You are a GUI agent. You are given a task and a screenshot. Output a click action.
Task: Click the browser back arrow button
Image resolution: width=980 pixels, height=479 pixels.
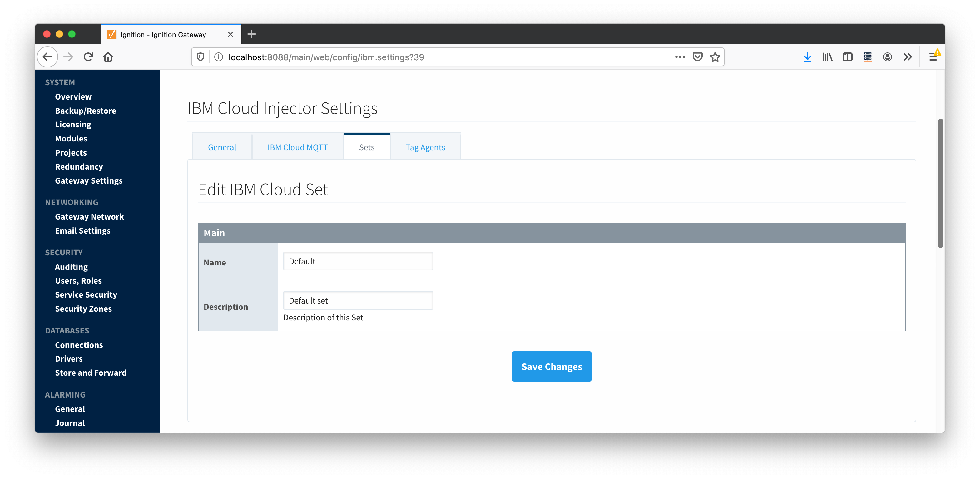point(47,57)
